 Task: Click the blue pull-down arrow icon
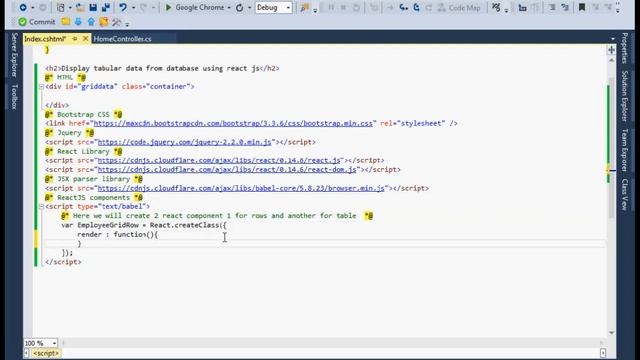78,22
